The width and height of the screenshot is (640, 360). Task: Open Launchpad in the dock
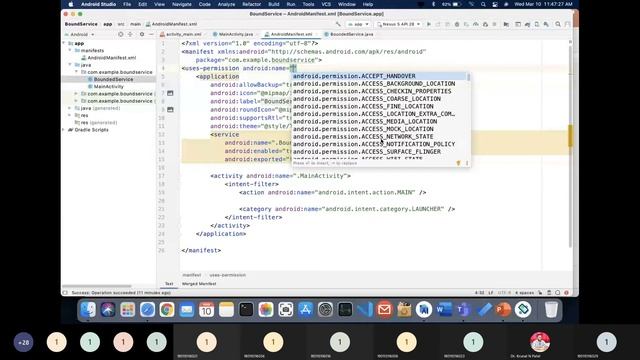point(127,310)
